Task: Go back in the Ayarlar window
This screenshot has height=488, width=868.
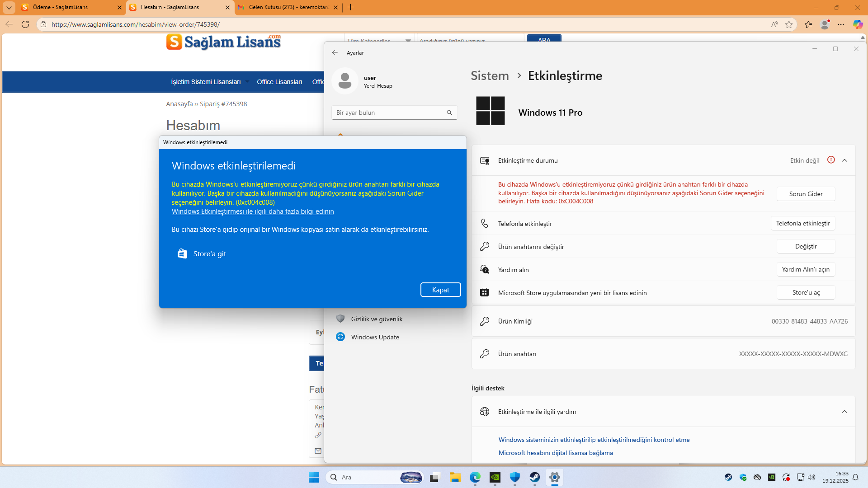Action: [x=335, y=52]
